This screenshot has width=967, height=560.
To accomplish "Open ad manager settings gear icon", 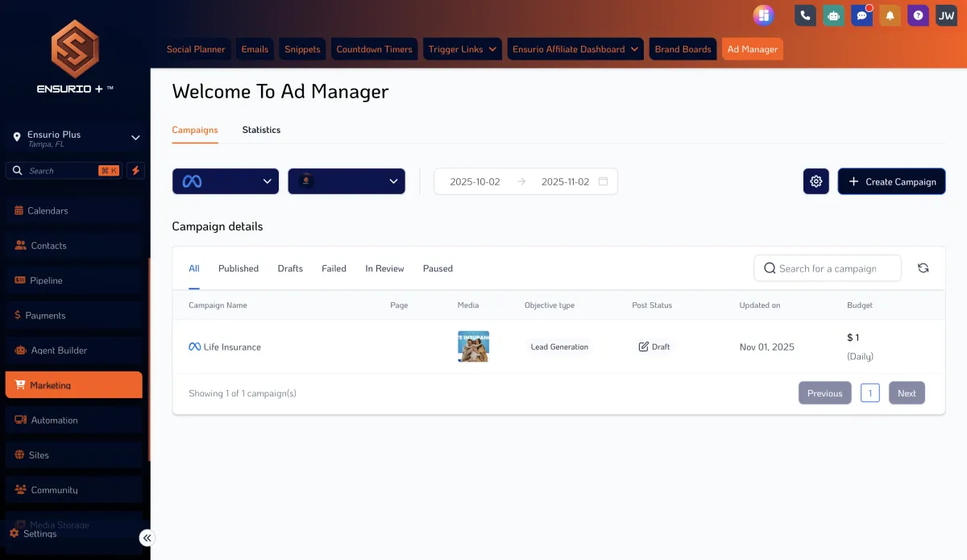I will pos(816,181).
